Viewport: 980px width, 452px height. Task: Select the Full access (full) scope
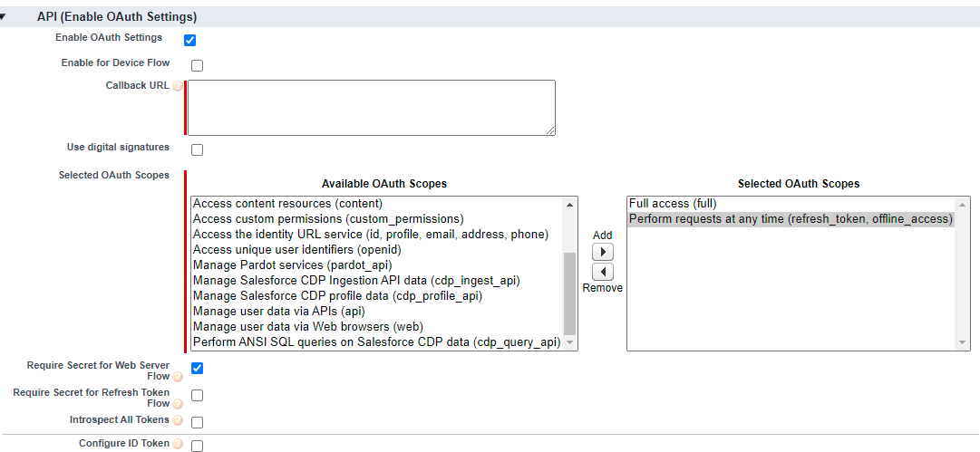click(x=673, y=204)
